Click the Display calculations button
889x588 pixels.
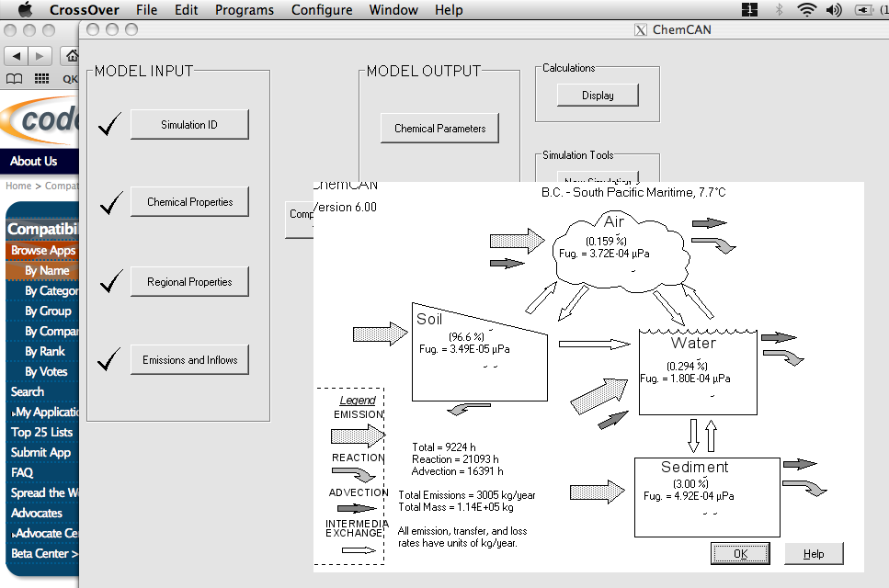pos(598,96)
